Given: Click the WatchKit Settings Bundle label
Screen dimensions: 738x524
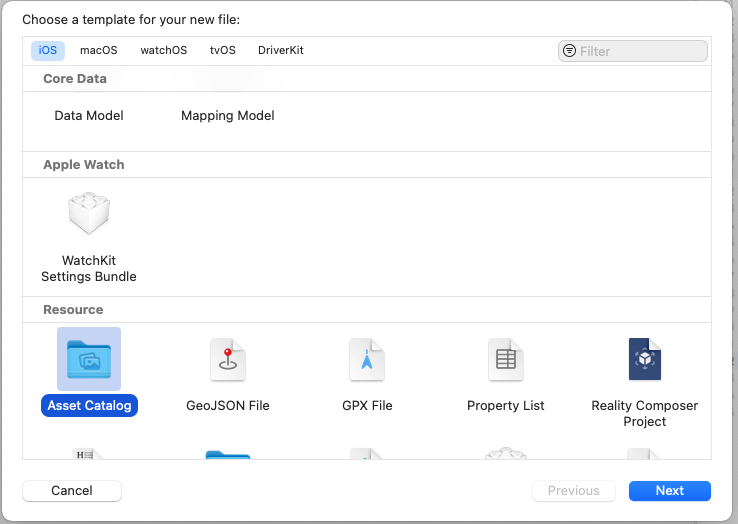Looking at the screenshot, I should pyautogui.click(x=89, y=268).
